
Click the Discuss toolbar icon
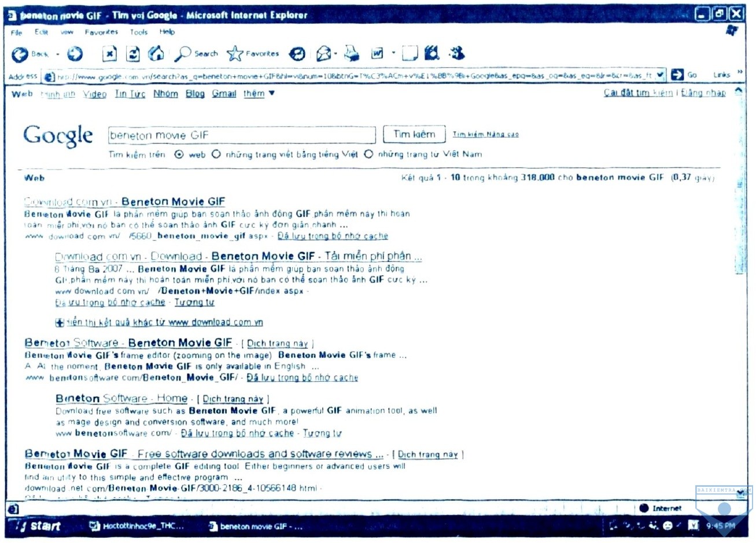410,54
